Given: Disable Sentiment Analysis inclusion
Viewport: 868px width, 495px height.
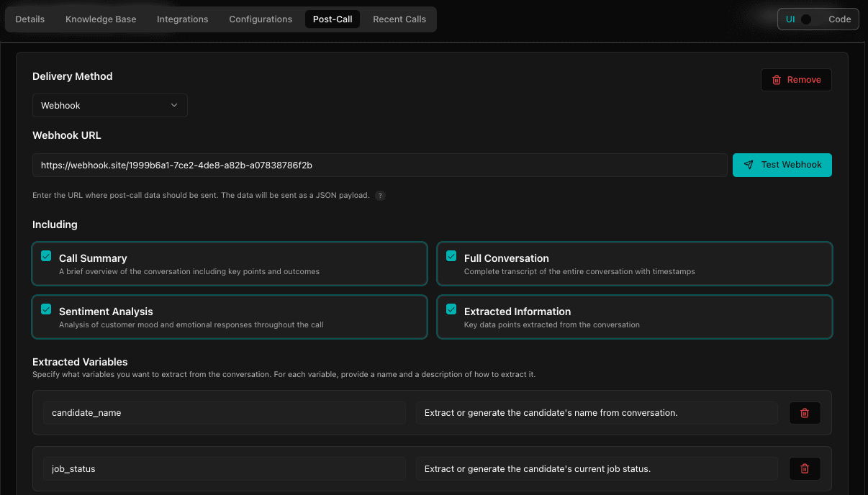Looking at the screenshot, I should click(46, 309).
